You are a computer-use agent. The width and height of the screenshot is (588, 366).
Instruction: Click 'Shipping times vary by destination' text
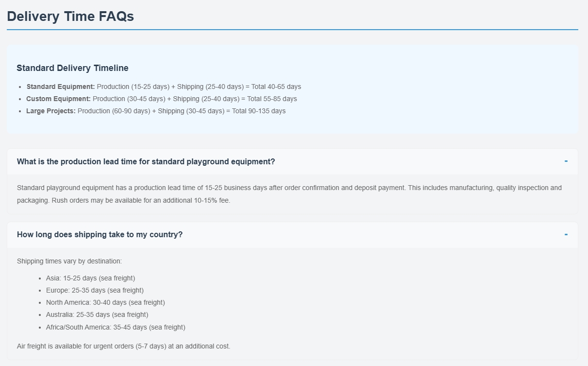point(69,261)
